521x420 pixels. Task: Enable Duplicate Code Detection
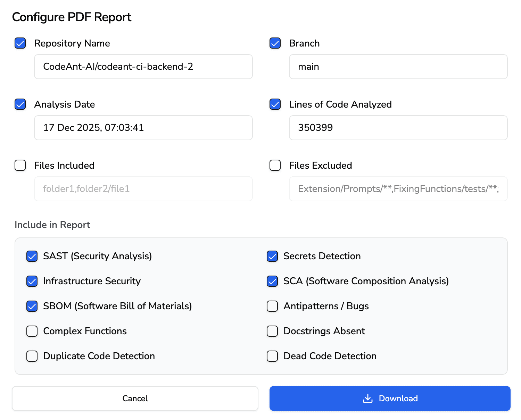[x=32, y=356]
